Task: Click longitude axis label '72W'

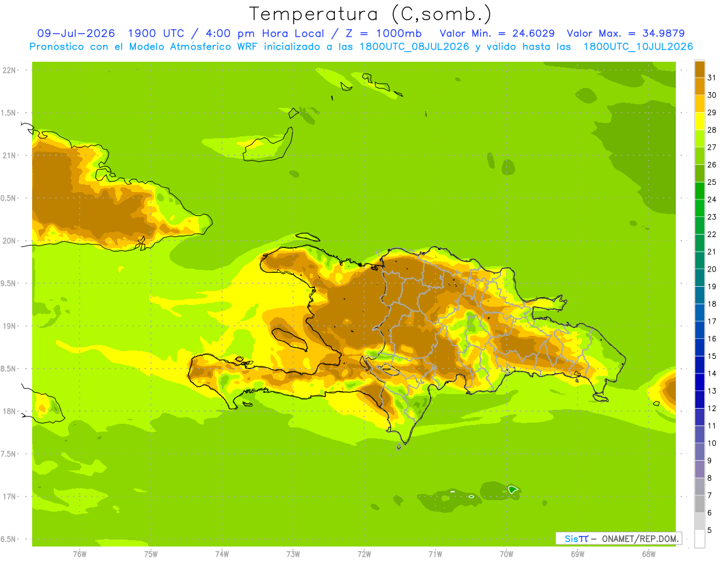Action: pos(364,554)
